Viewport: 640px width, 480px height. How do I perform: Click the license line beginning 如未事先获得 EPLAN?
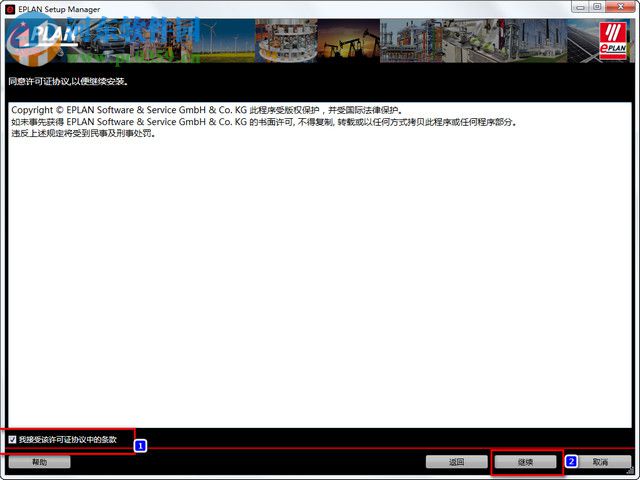click(x=264, y=122)
